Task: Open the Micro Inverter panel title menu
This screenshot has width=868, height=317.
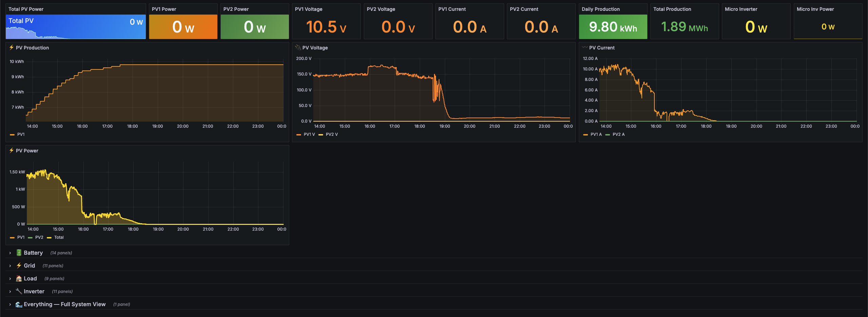Action: pos(741,9)
